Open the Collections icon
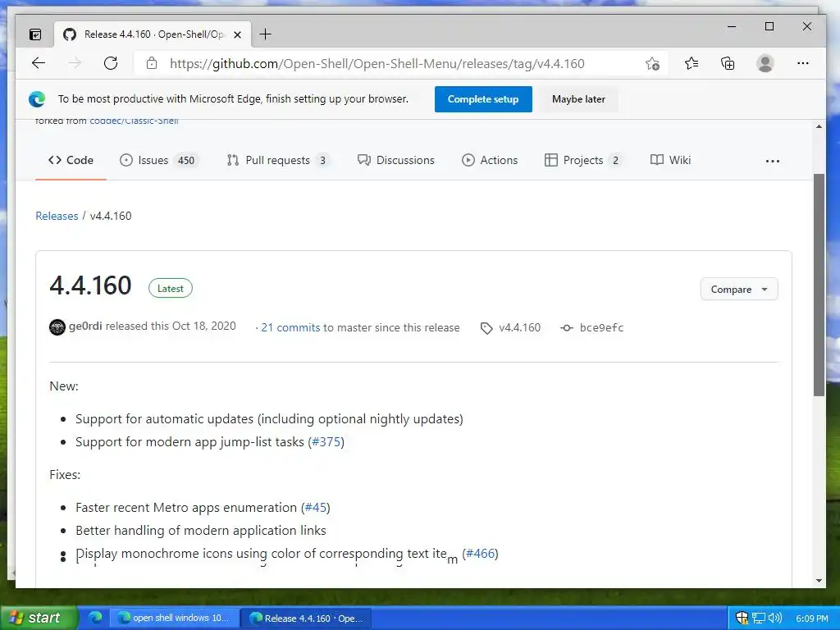 point(728,64)
